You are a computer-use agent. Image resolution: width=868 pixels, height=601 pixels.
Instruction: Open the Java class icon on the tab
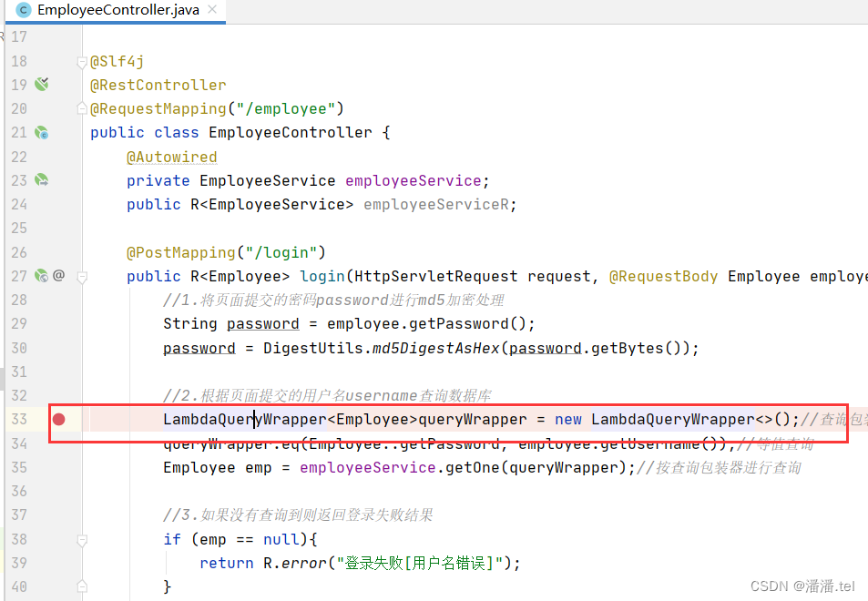[x=24, y=10]
